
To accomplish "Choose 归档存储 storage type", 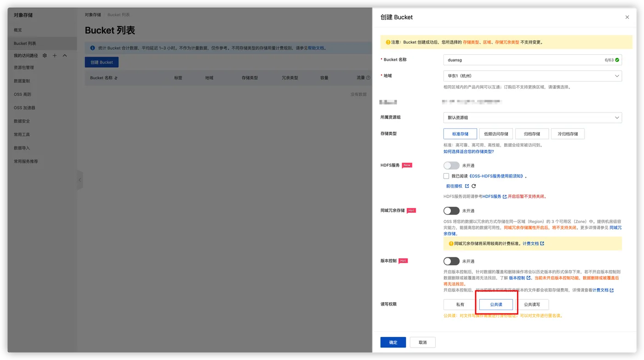I will (x=532, y=134).
